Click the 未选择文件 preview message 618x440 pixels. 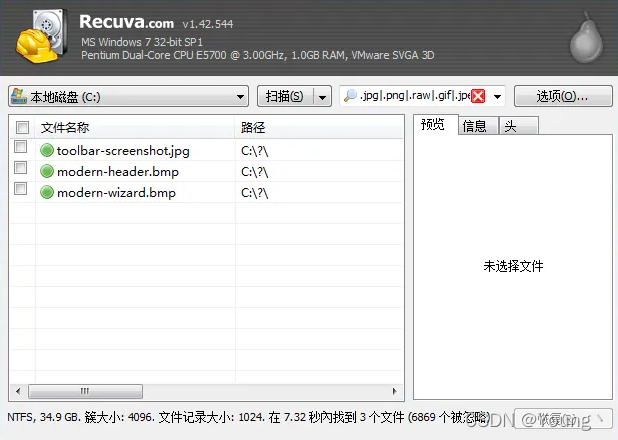[513, 266]
